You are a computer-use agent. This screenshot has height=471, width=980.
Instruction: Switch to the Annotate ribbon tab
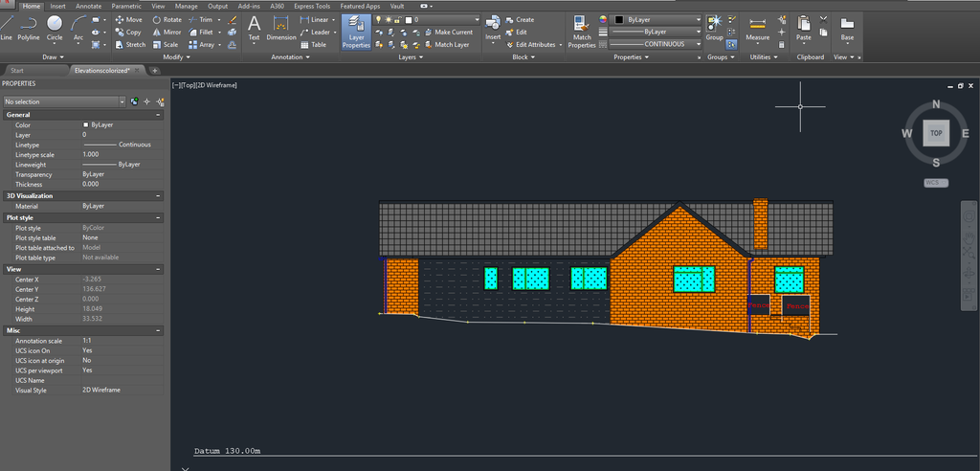(88, 6)
